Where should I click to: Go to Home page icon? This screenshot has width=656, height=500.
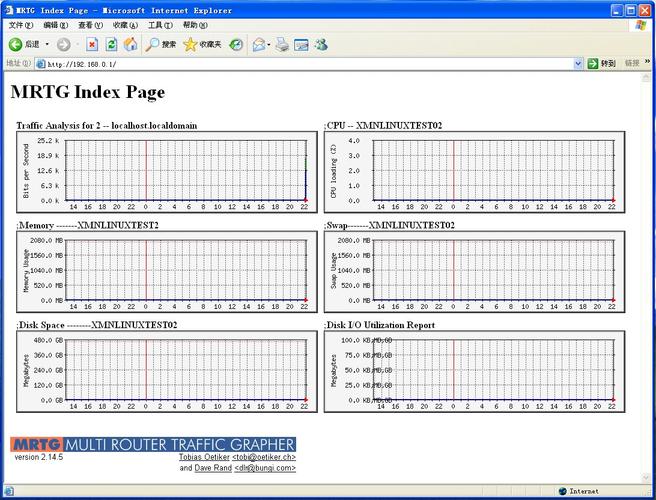click(131, 44)
